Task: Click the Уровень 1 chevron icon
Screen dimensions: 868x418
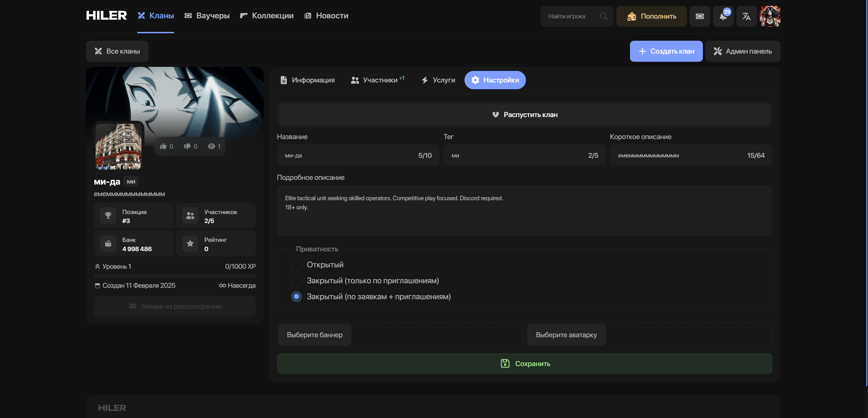Action: tap(97, 266)
